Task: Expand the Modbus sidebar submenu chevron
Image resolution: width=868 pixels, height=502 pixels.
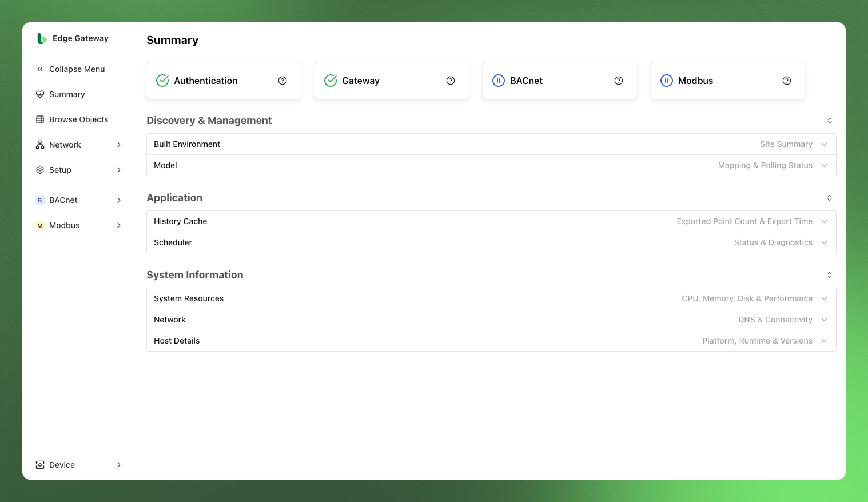Action: (119, 225)
